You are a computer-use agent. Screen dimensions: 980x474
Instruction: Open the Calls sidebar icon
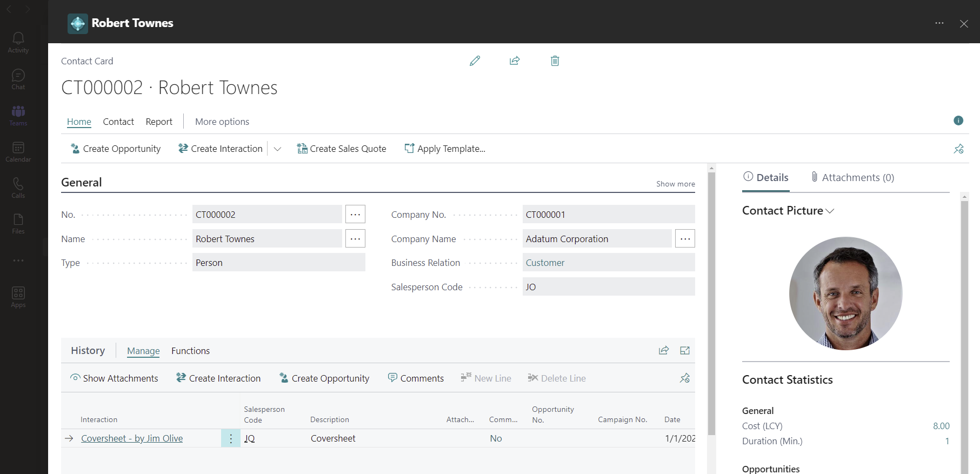(x=18, y=188)
